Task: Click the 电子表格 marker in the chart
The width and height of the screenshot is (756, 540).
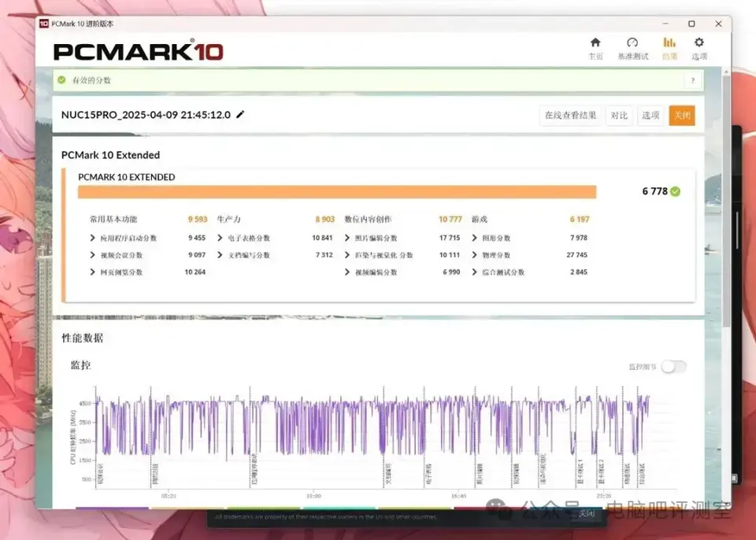Action: click(428, 474)
